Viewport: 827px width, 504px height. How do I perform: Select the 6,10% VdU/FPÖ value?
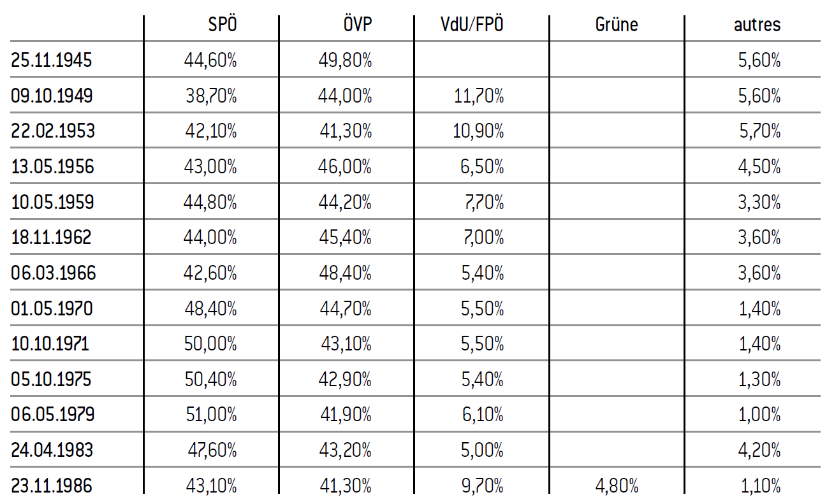(483, 415)
